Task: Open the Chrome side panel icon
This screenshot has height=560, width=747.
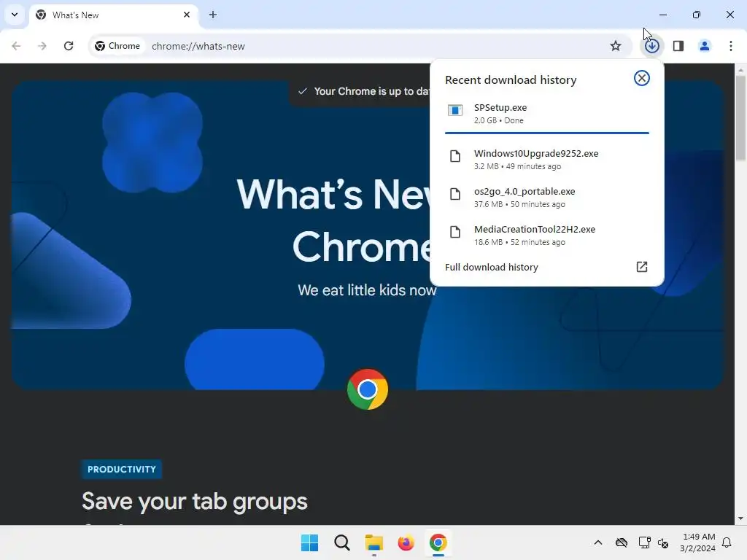Action: [678, 46]
